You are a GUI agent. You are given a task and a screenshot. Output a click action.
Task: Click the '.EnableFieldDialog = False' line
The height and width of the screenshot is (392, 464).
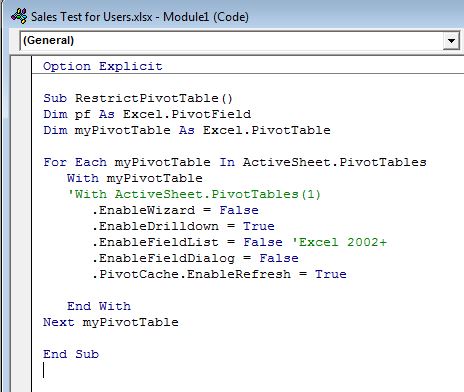point(195,258)
